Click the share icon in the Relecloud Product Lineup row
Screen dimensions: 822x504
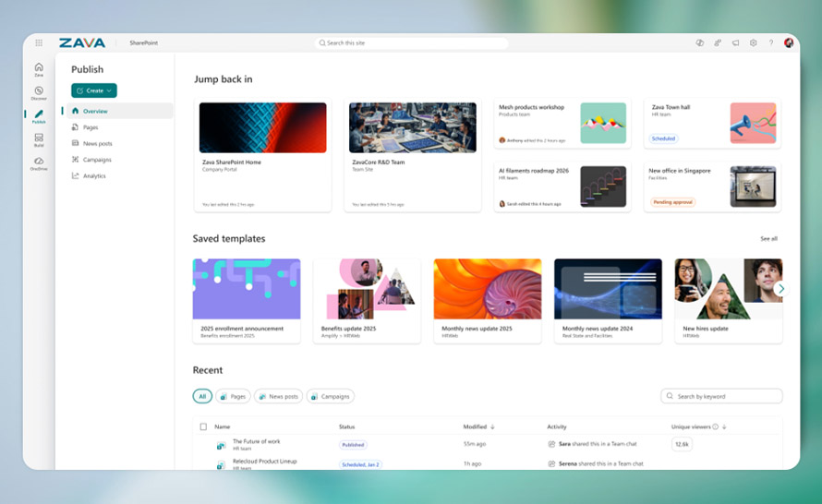pyautogui.click(x=551, y=463)
